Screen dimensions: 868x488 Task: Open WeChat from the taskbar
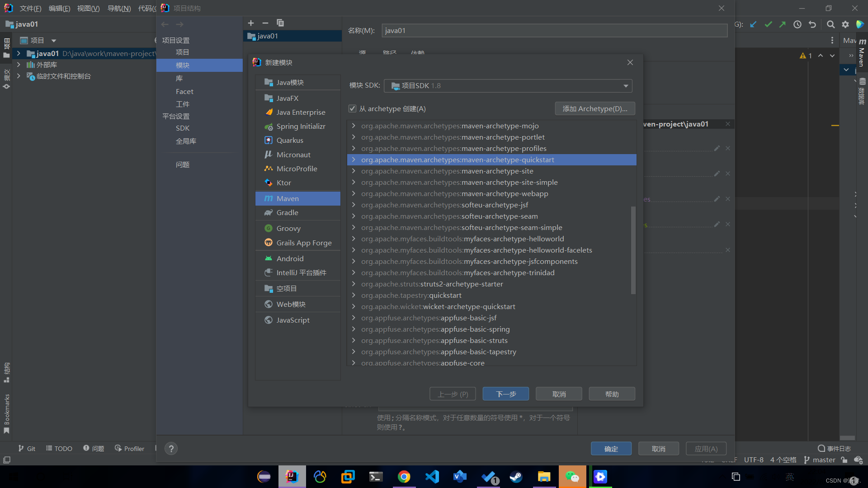tap(572, 477)
